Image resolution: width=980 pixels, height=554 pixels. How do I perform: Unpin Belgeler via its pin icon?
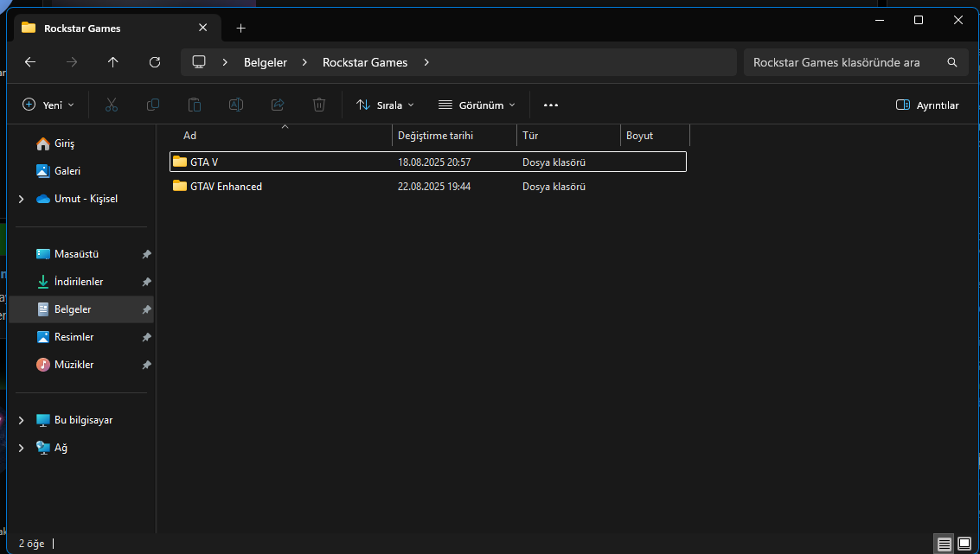point(146,309)
